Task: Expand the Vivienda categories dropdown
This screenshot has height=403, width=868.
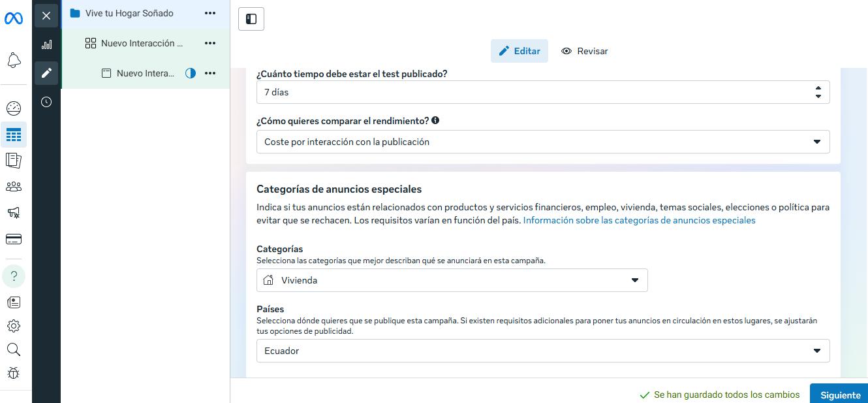Action: tap(452, 280)
